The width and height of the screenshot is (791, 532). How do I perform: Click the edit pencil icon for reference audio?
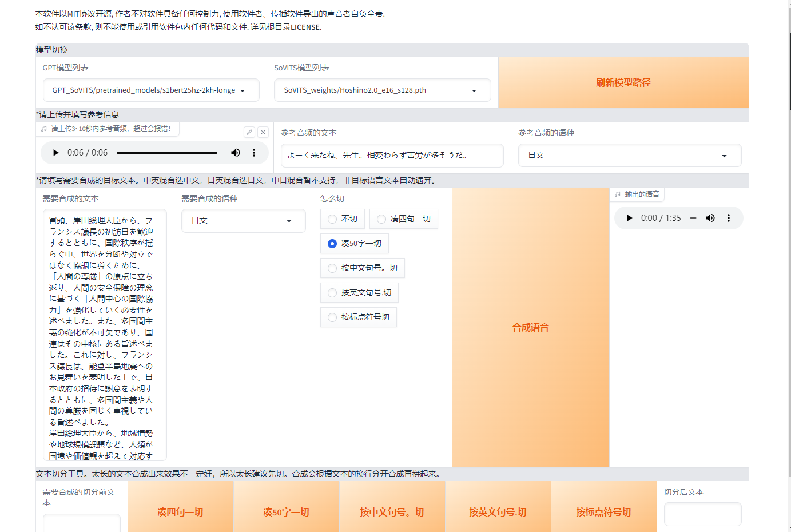point(249,132)
